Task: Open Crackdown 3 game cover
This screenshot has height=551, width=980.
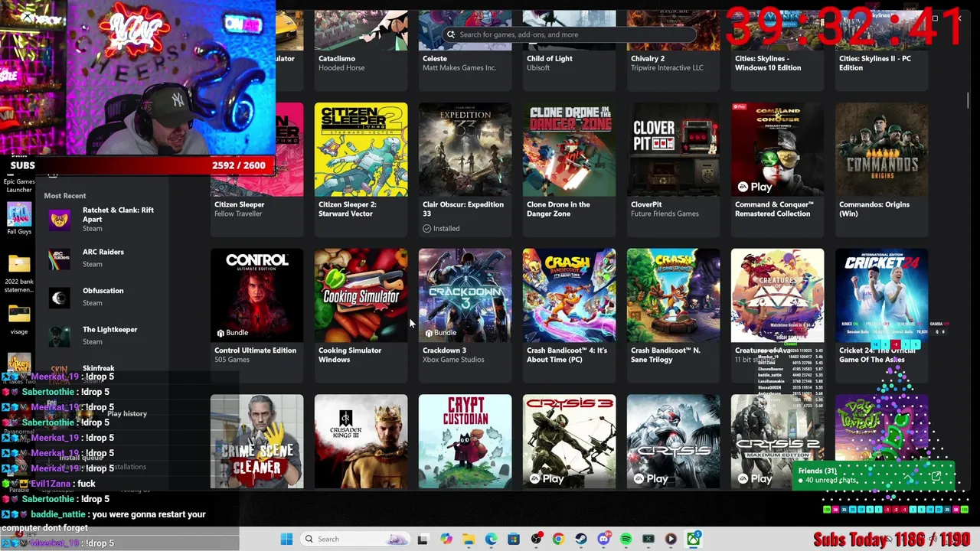Action: (465, 295)
